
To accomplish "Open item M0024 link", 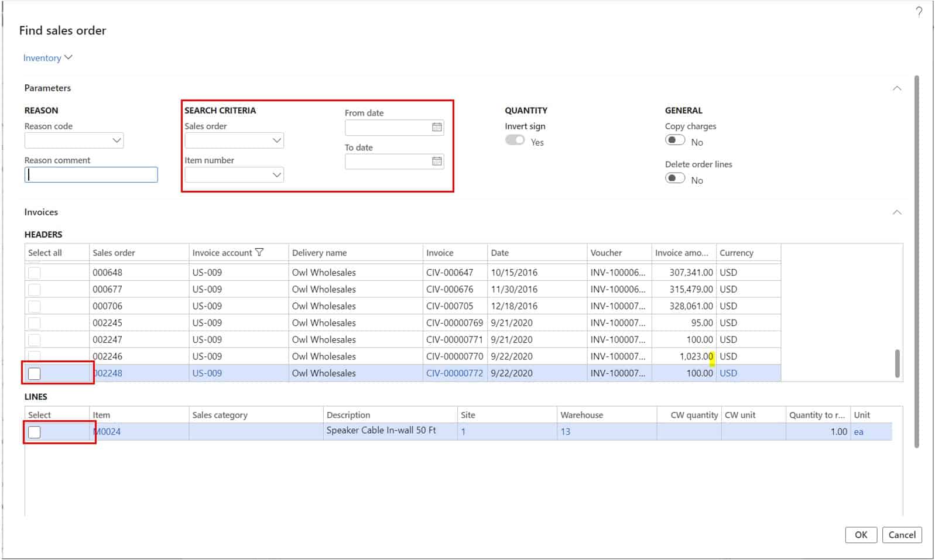I will 107,432.
